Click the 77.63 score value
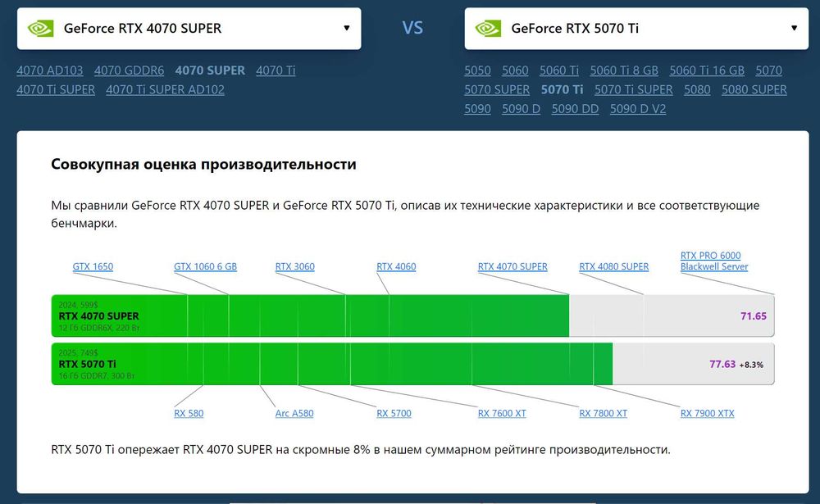Screen dimensions: 820x504 point(722,365)
